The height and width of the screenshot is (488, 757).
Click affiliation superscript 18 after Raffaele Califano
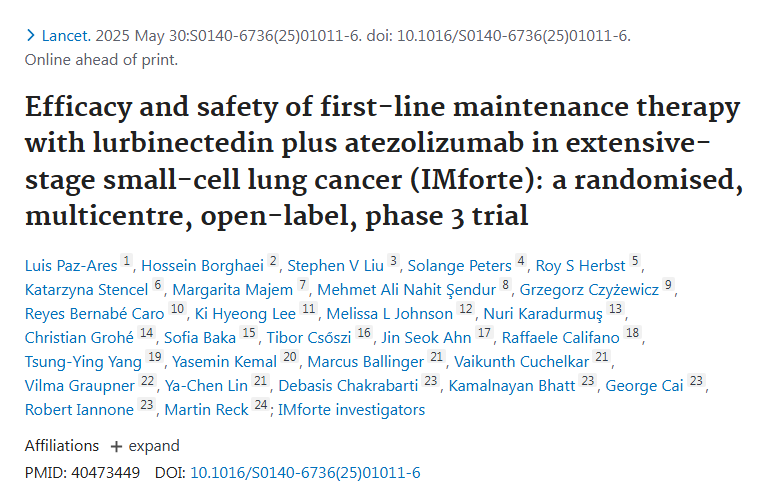point(632,333)
